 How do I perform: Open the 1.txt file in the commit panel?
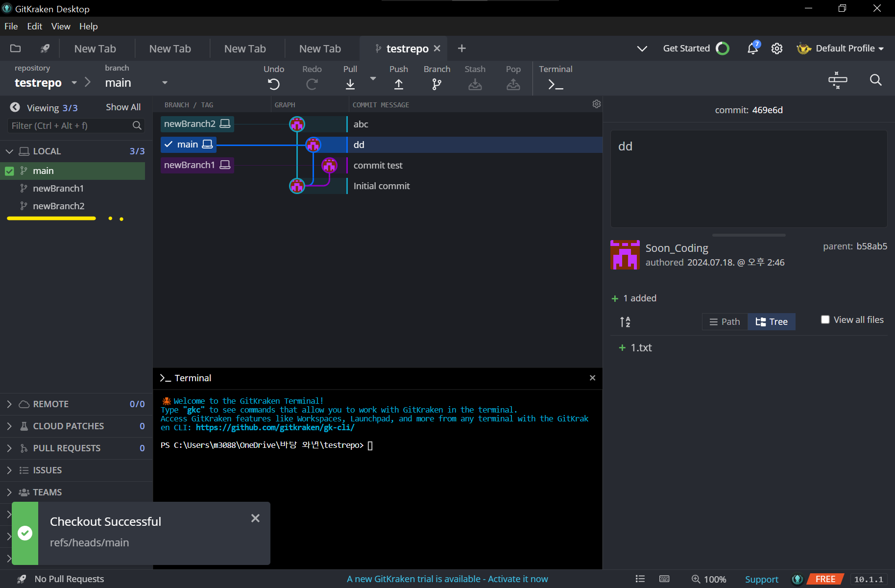(641, 347)
